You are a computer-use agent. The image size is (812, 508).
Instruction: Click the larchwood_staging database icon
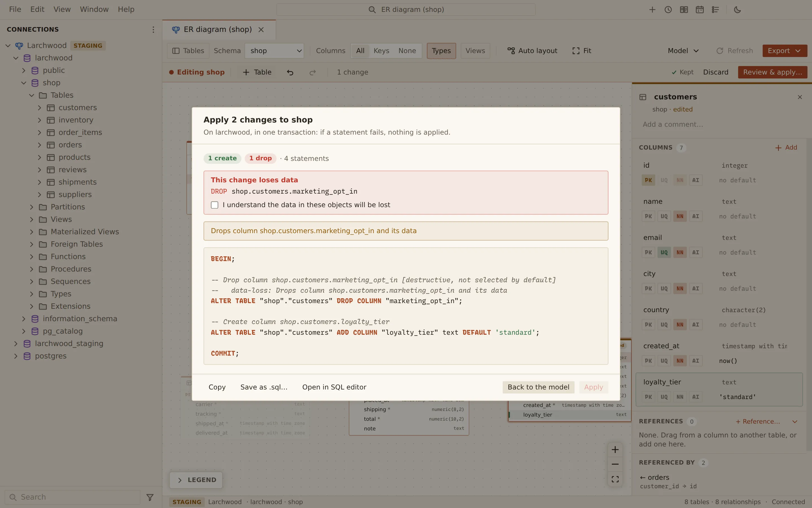tap(27, 344)
